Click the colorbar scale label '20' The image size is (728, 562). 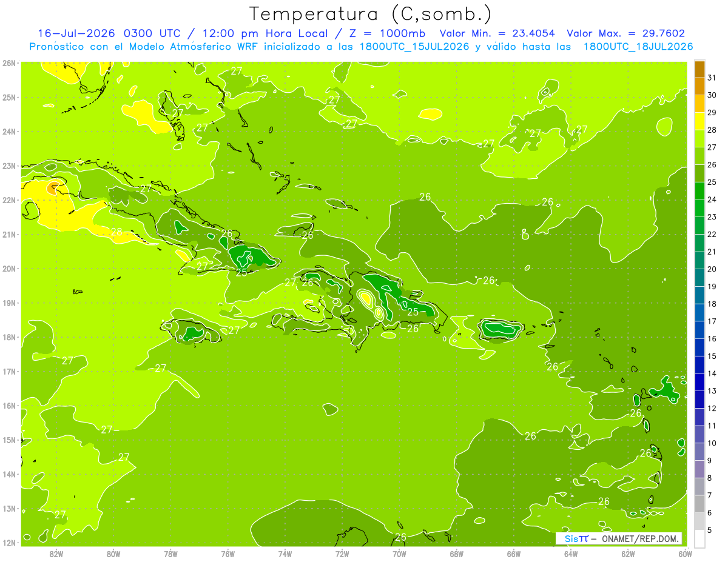[712, 269]
